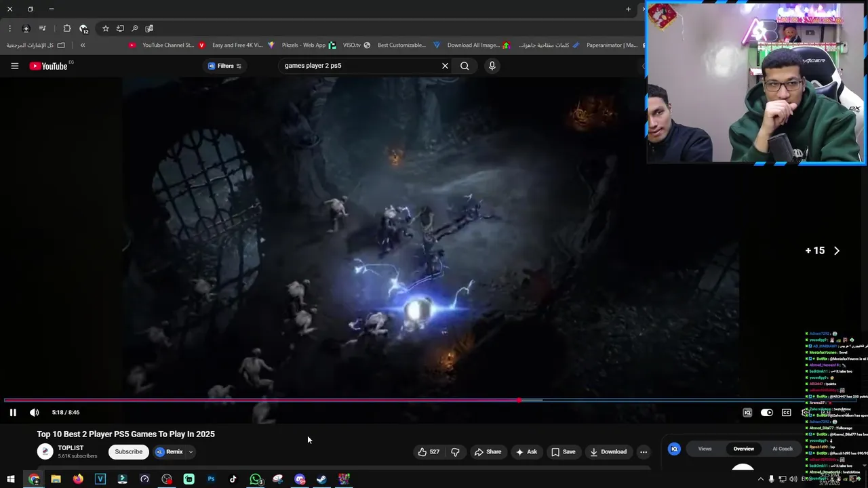Viewport: 868px width, 488px height.
Task: Pause the YouTube video
Action: coord(13,412)
